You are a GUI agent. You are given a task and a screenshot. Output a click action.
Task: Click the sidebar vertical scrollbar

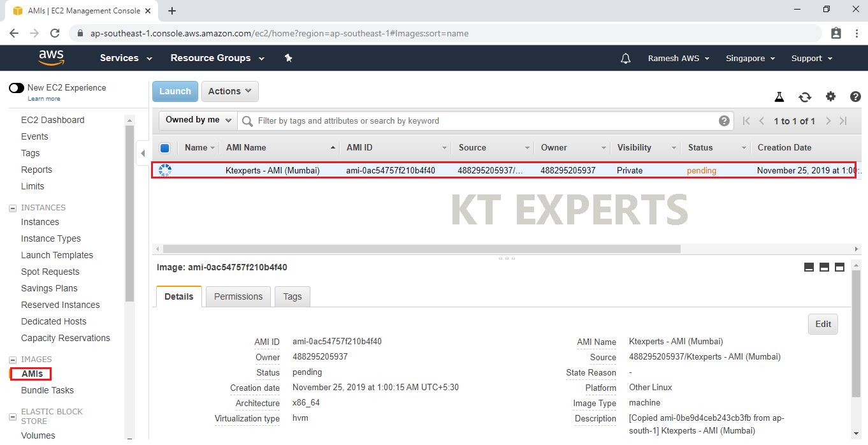[x=130, y=214]
